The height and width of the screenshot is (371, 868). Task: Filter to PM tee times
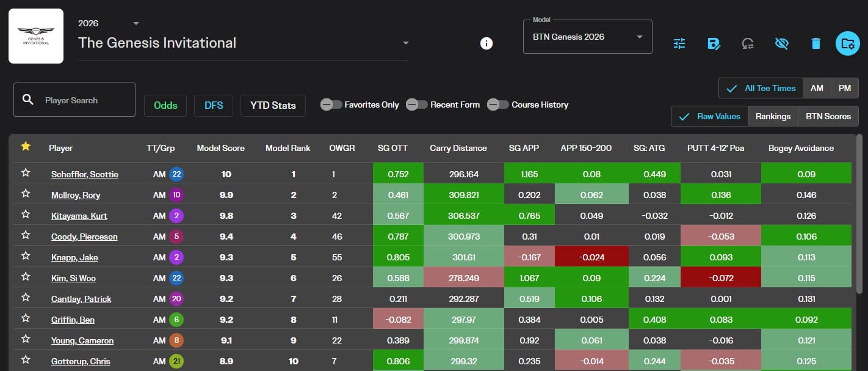pos(845,88)
